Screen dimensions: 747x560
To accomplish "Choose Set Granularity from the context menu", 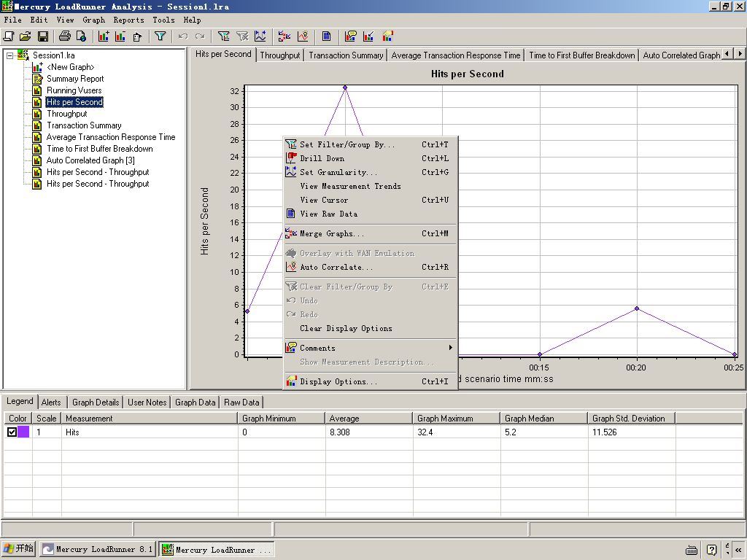I will click(371, 172).
